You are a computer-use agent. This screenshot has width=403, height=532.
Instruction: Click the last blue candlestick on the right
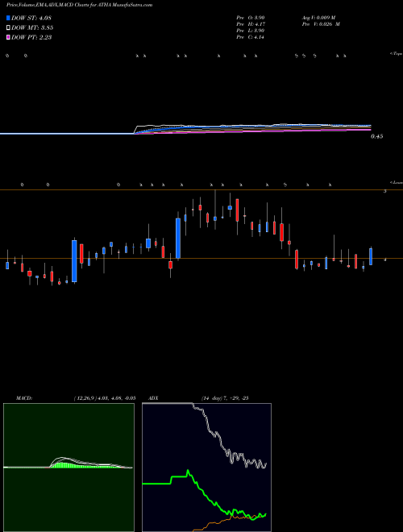(371, 256)
